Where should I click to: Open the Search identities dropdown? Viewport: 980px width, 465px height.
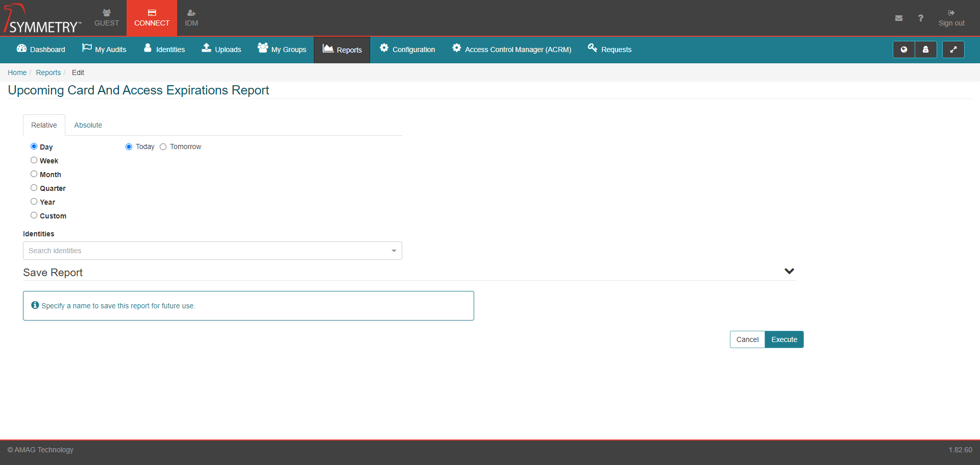click(x=212, y=251)
